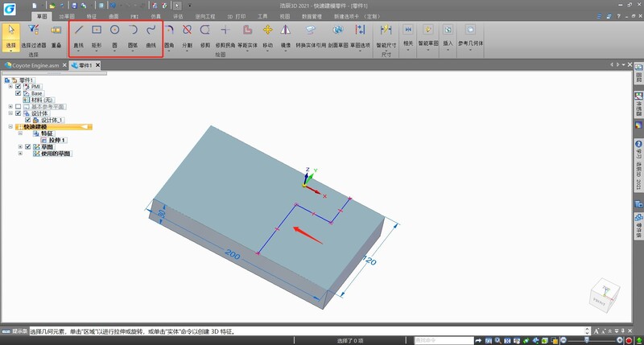Switch to the 逆向工程 ribbon tab
Screen dimensions: 644x345
pos(204,16)
